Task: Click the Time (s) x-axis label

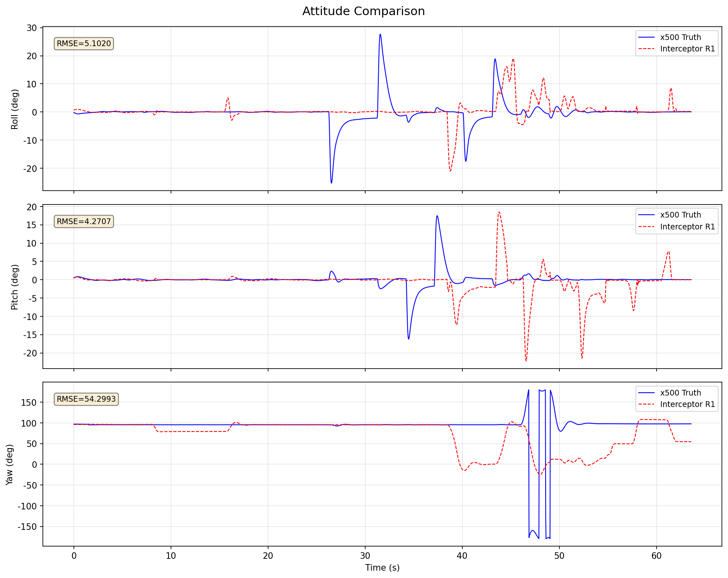Action: (382, 568)
